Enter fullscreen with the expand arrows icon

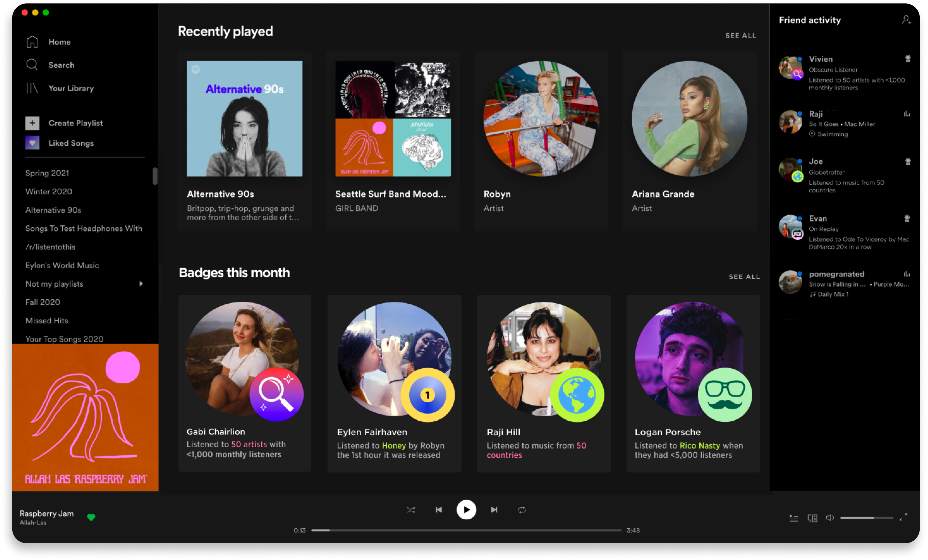click(x=903, y=517)
